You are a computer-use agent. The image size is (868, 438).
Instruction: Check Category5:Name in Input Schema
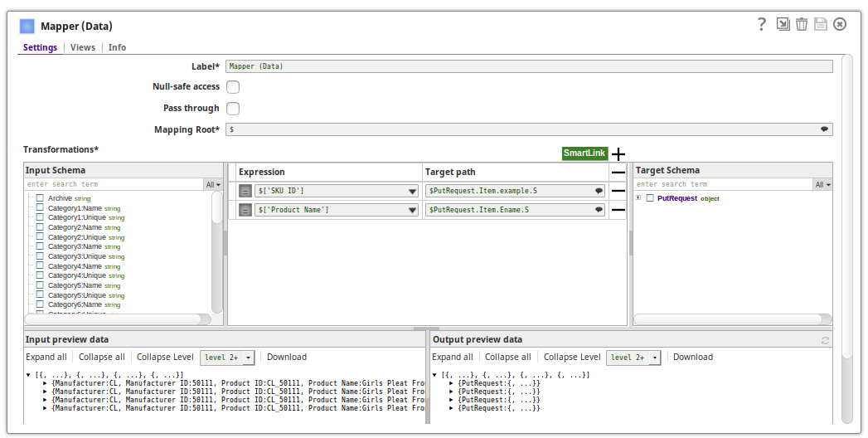tap(40, 285)
